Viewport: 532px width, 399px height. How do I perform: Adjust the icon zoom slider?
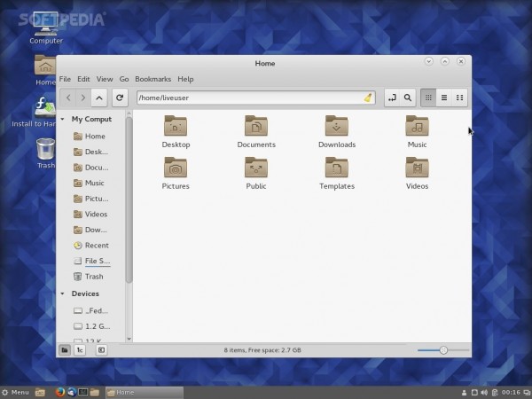click(443, 350)
